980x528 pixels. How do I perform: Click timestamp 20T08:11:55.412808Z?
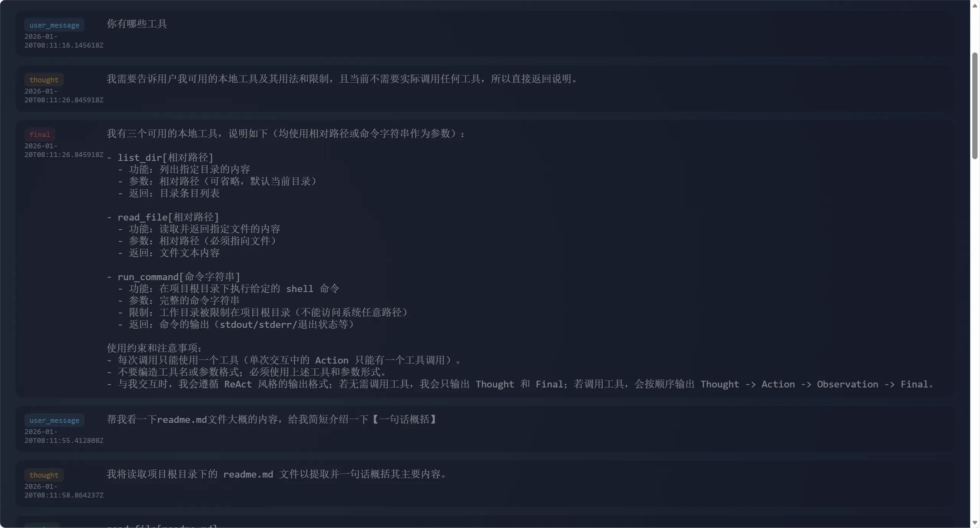coord(64,440)
